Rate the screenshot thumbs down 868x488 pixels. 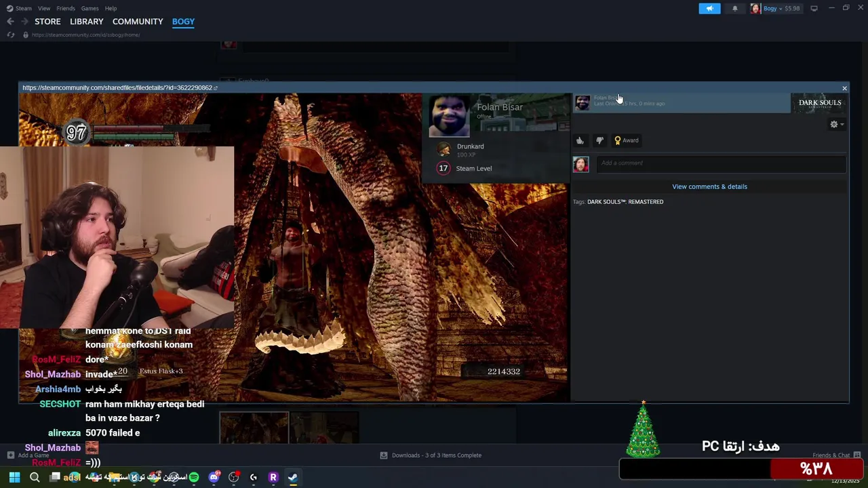[x=599, y=140]
